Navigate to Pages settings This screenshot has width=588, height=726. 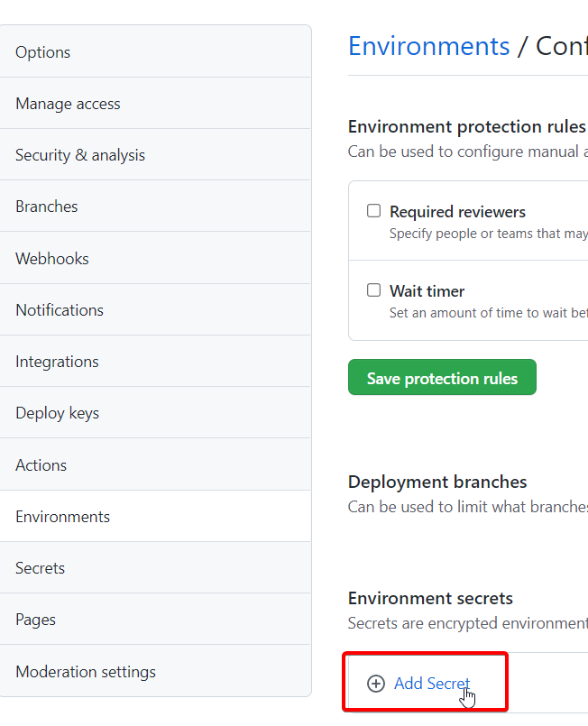point(35,620)
